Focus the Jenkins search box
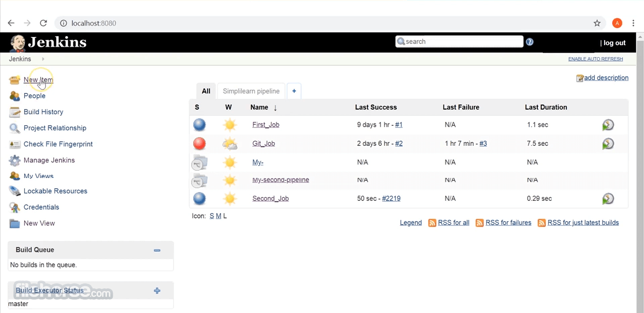This screenshot has width=644, height=313. click(x=459, y=42)
